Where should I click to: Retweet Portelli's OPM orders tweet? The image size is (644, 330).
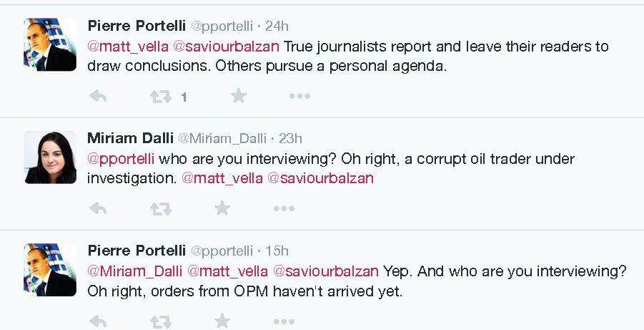tap(160, 321)
